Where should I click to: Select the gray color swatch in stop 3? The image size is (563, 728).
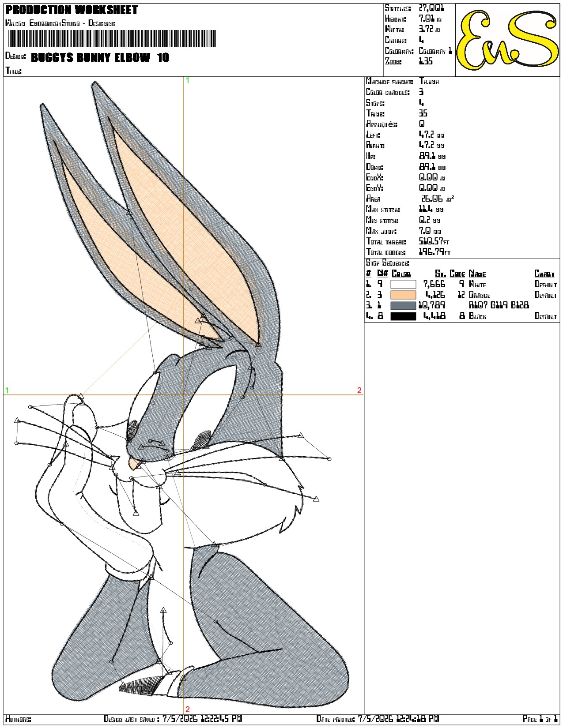pos(403,306)
